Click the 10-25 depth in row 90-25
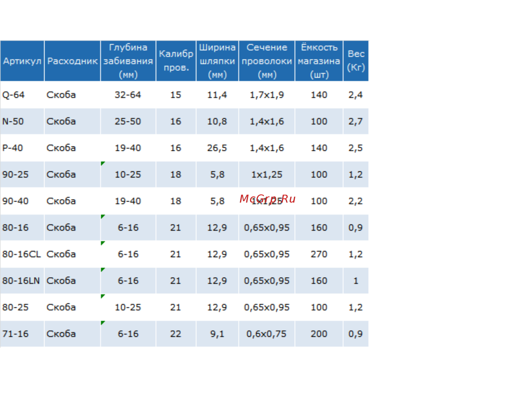532x397 pixels. pyautogui.click(x=128, y=174)
